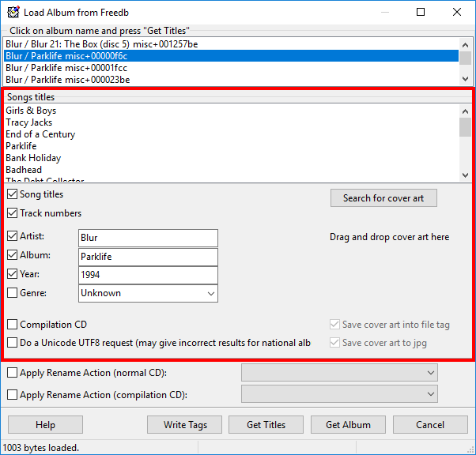Select album Blur / Parklife misc+00000f6c
The width and height of the screenshot is (476, 455).
231,56
